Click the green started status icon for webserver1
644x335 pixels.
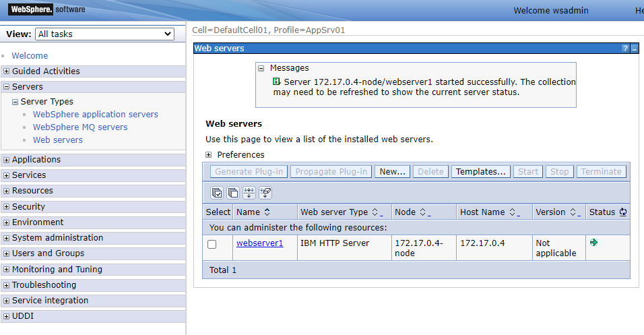click(593, 243)
